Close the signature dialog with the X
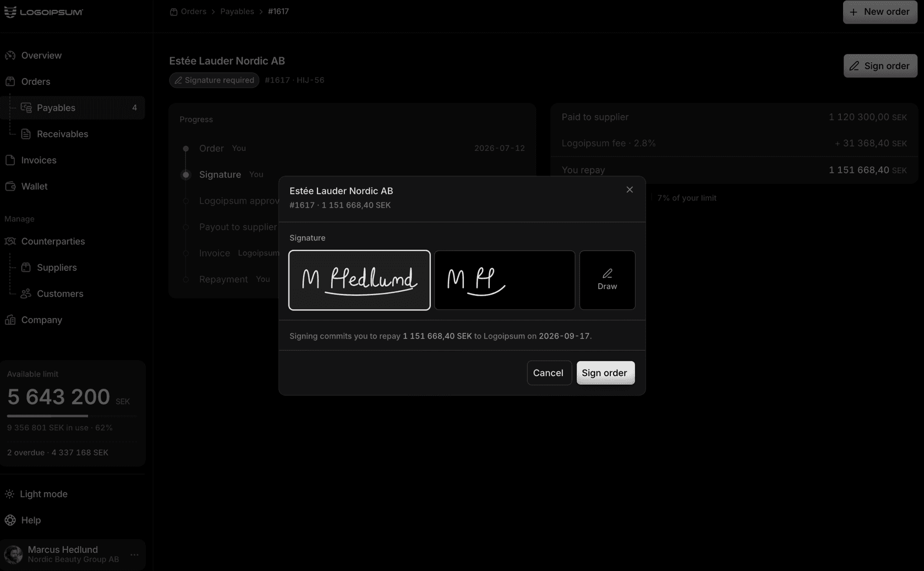This screenshot has height=571, width=924. coord(630,189)
